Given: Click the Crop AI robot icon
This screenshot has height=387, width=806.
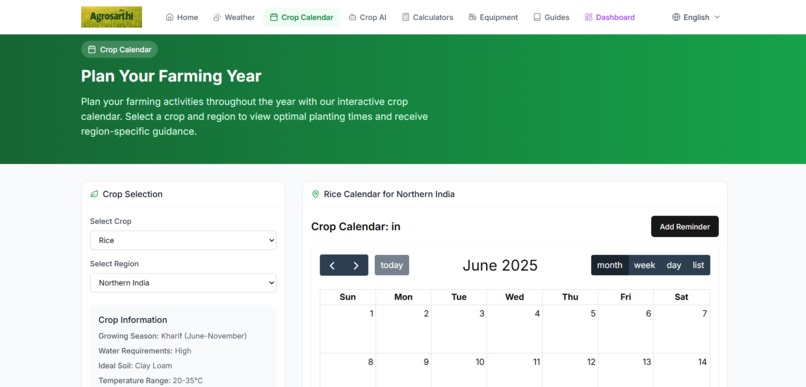Looking at the screenshot, I should (352, 17).
